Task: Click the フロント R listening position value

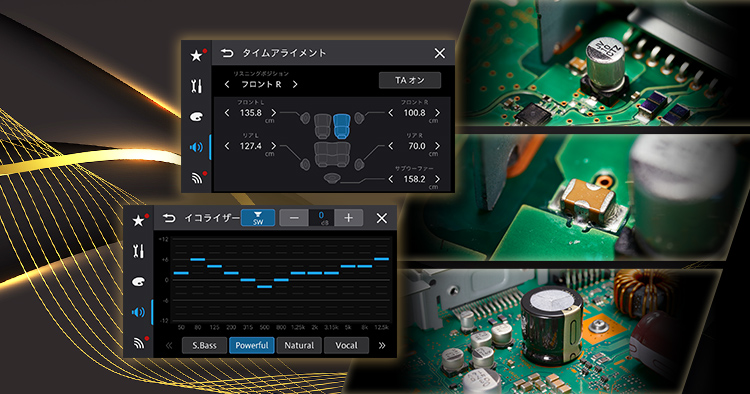Action: point(261,84)
